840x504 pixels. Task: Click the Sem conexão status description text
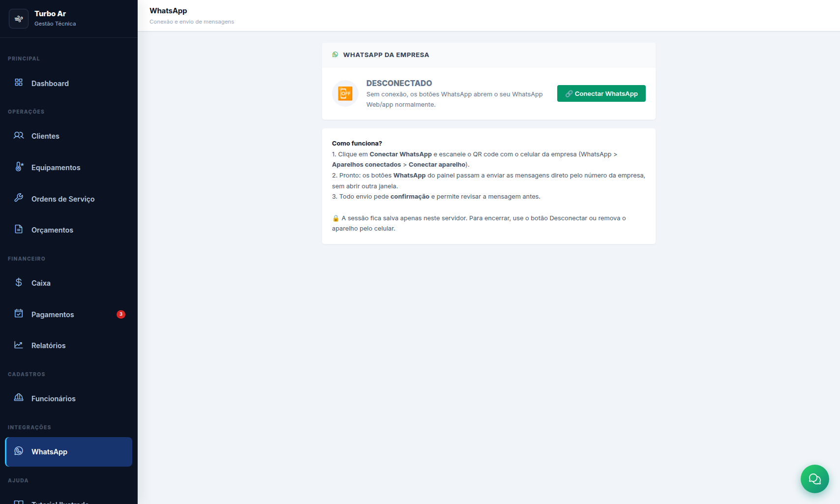tap(454, 99)
